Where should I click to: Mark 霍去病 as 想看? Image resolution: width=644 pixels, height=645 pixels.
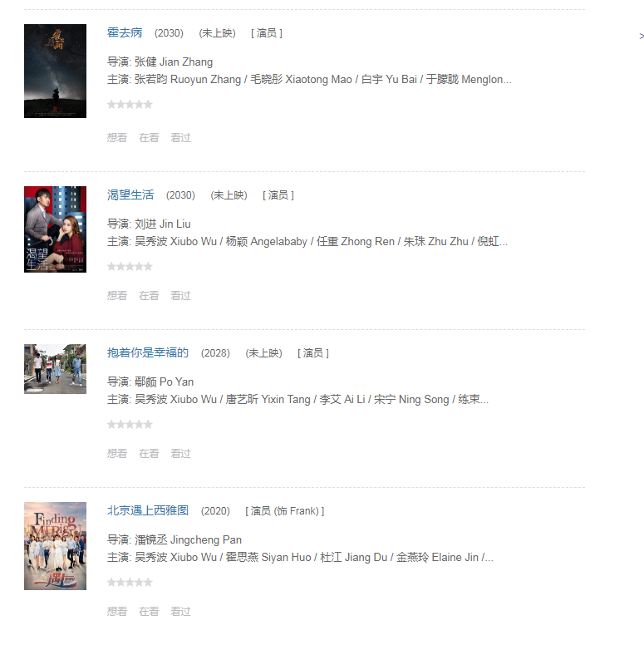click(117, 138)
